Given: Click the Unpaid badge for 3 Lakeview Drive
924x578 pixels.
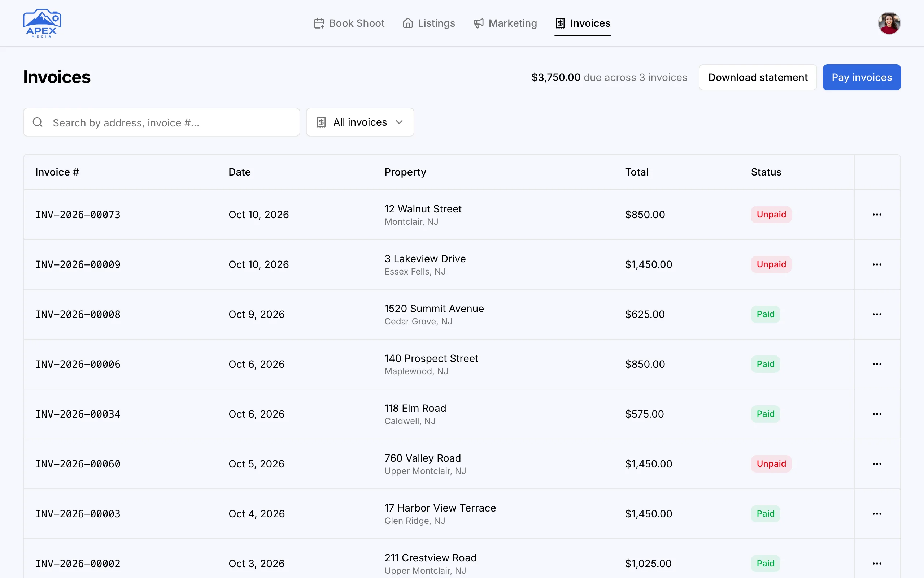Looking at the screenshot, I should tap(771, 264).
